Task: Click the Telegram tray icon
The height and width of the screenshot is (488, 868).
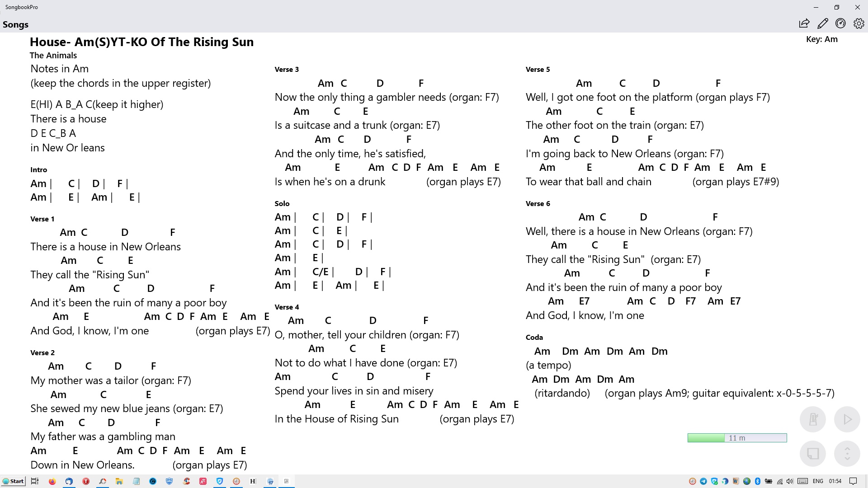Action: [703, 481]
